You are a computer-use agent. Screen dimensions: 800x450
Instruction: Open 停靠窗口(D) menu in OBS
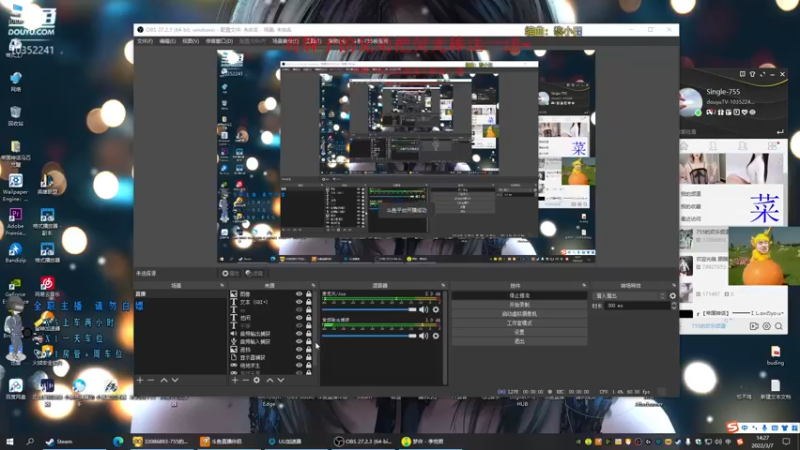(219, 41)
